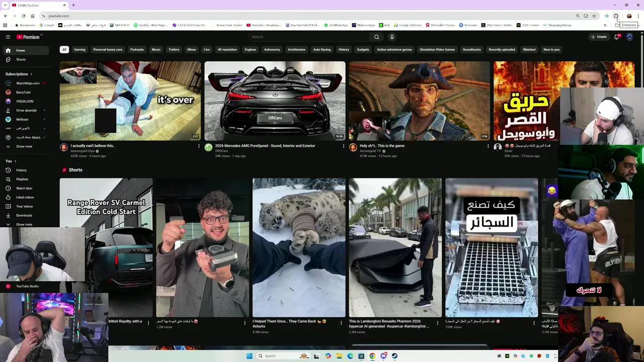Click the YouTube Premium logo
The height and width of the screenshot is (362, 644).
(29, 37)
